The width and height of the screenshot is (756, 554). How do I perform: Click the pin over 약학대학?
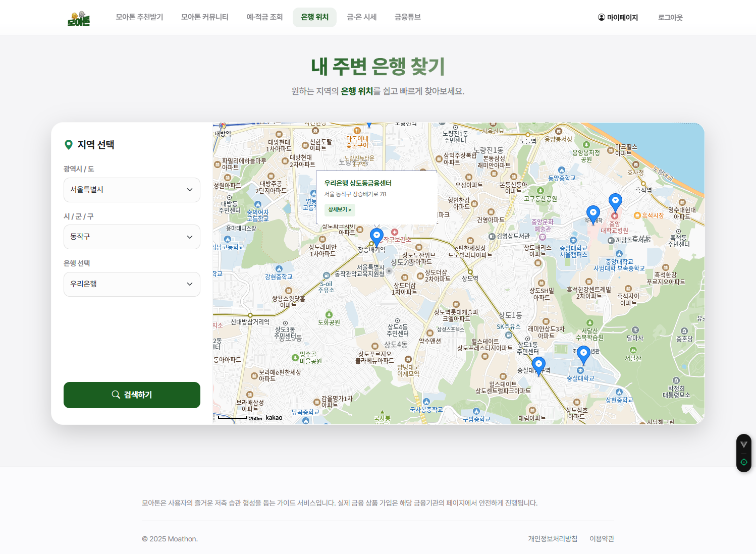point(593,213)
